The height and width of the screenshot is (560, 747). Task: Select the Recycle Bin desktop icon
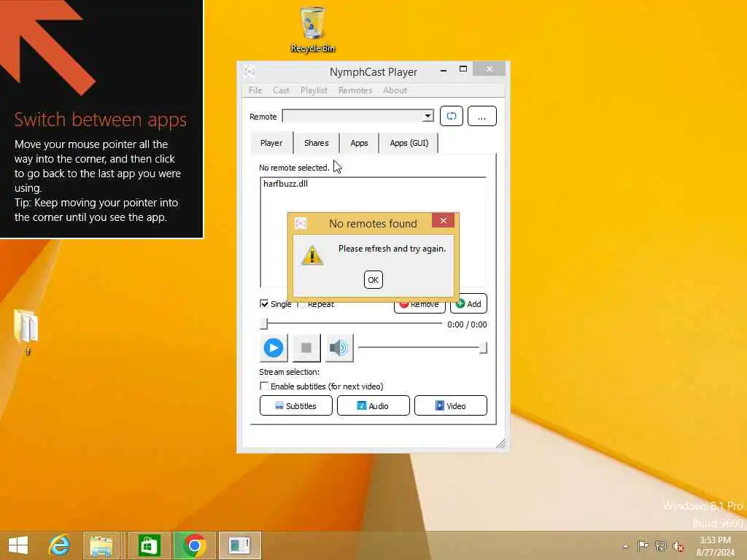coord(312,29)
